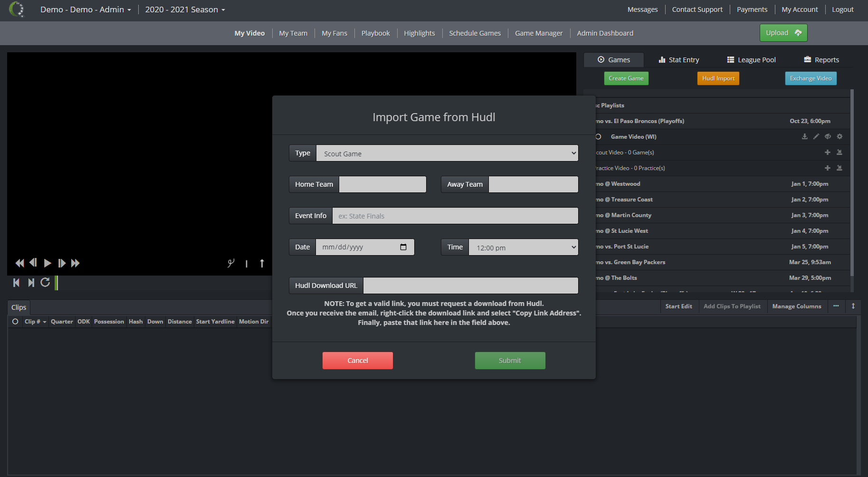Select the arrow drawing tool

262,263
